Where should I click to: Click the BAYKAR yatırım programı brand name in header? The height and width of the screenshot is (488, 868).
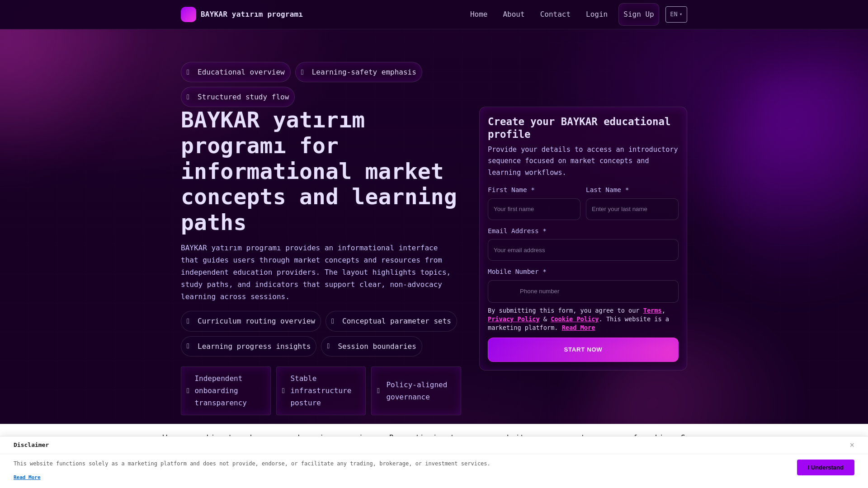point(252,14)
